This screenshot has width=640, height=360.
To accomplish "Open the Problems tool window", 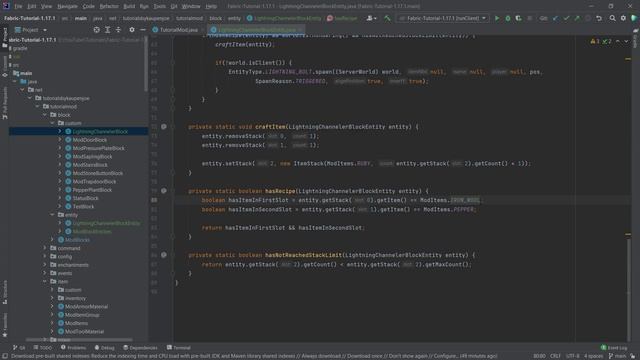I will [x=73, y=348].
